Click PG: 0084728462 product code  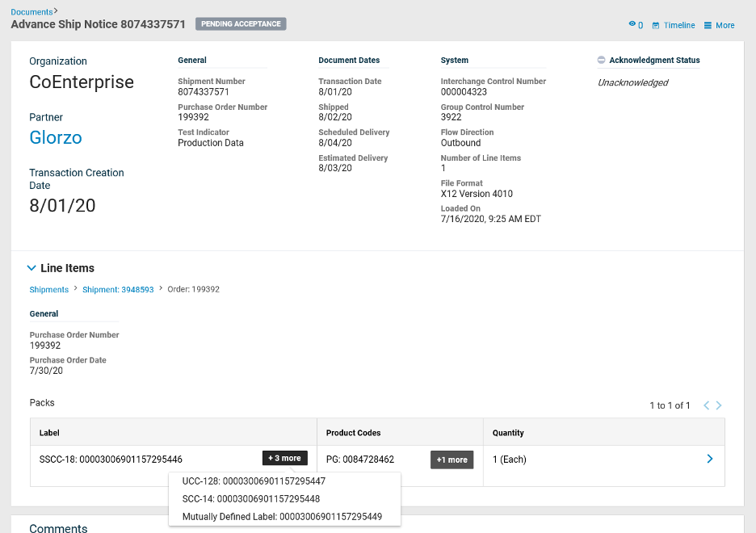[360, 460]
